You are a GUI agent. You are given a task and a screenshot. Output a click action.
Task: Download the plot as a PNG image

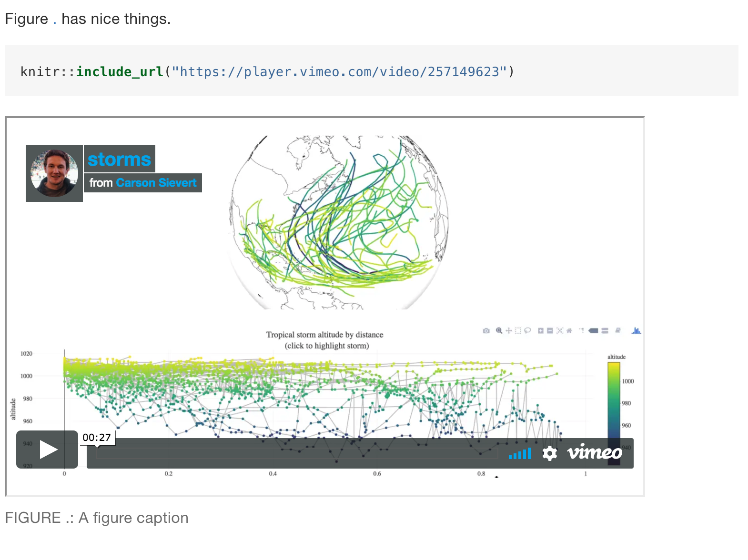coord(486,330)
